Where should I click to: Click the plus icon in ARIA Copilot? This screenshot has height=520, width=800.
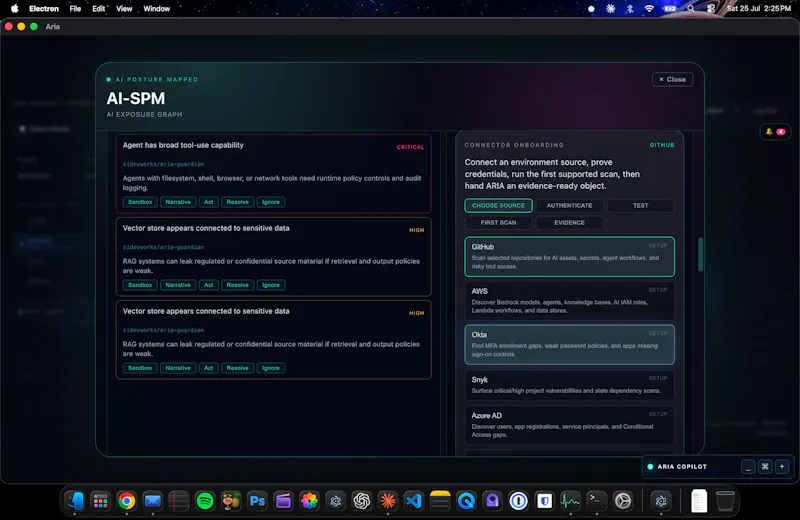point(782,466)
